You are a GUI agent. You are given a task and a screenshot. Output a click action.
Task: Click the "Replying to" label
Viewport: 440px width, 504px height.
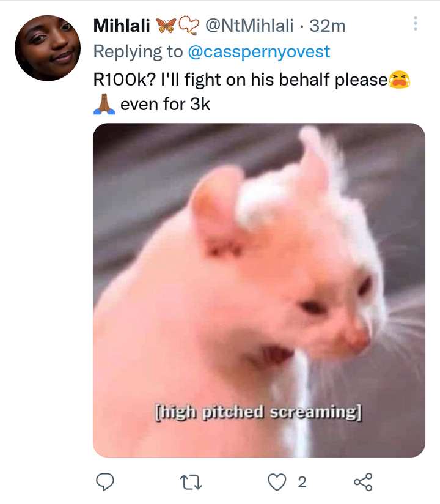click(138, 52)
